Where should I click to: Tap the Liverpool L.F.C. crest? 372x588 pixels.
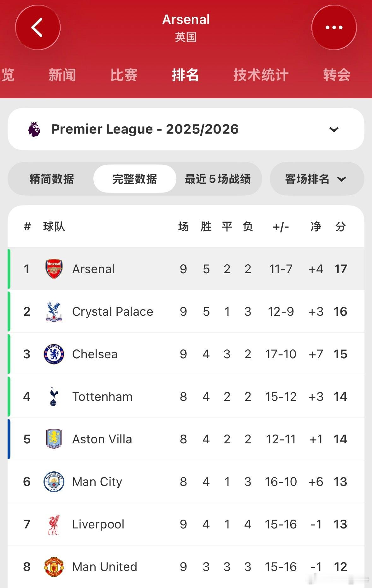point(54,524)
